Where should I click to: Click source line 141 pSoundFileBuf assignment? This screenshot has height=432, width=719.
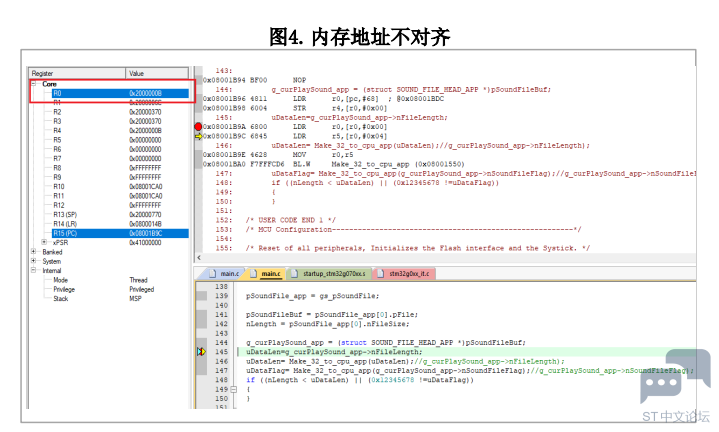332,315
